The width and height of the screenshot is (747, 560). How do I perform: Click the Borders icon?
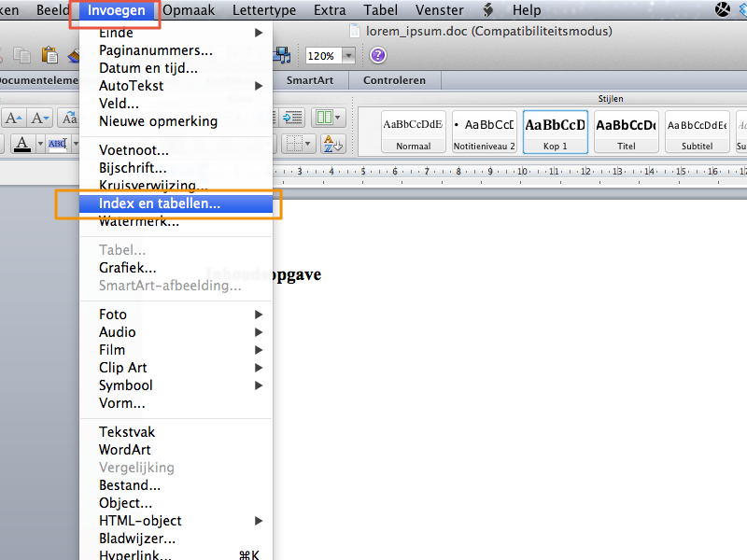(x=294, y=144)
